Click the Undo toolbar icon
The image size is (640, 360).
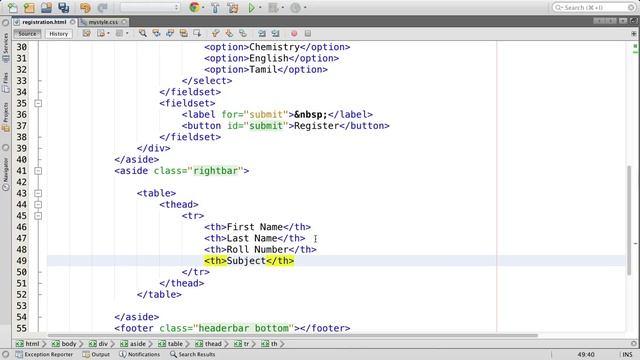point(85,7)
